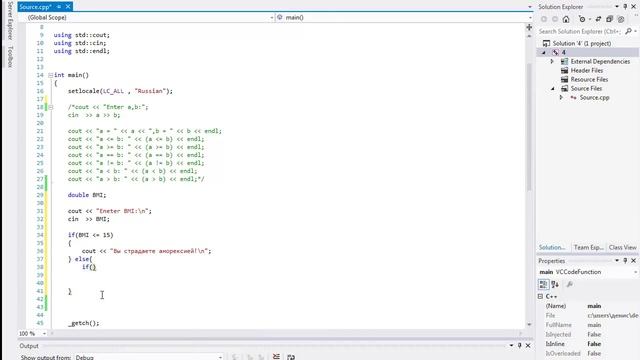Click the File property path value
Screen dimensions: 640x360
point(613,316)
